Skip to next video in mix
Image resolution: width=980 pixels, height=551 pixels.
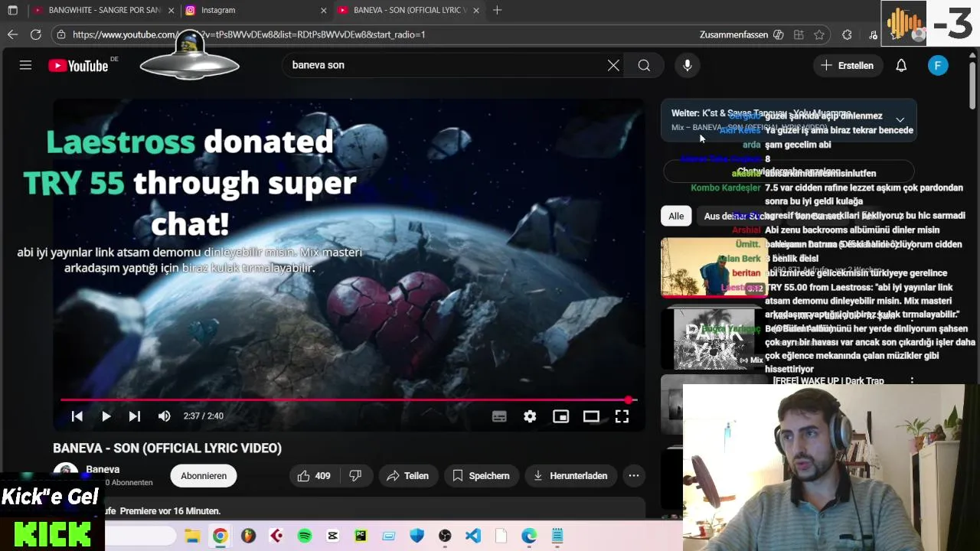[x=135, y=416]
